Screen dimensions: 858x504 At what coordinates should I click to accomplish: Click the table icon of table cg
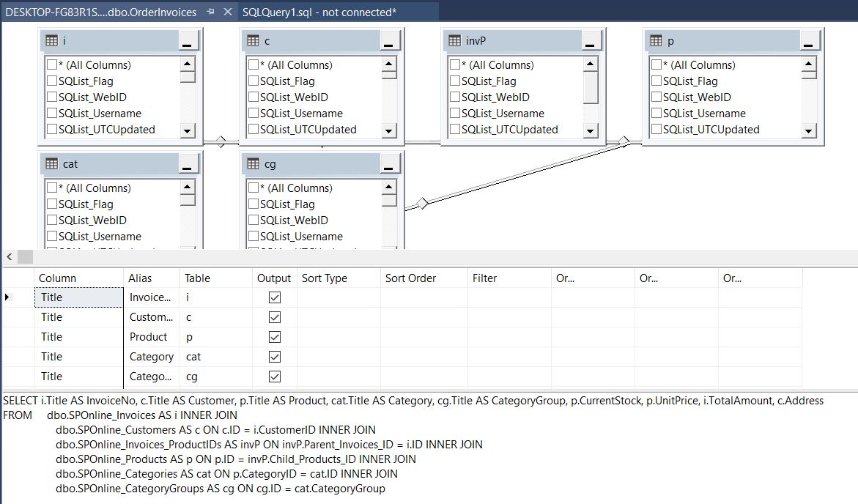pos(254,164)
